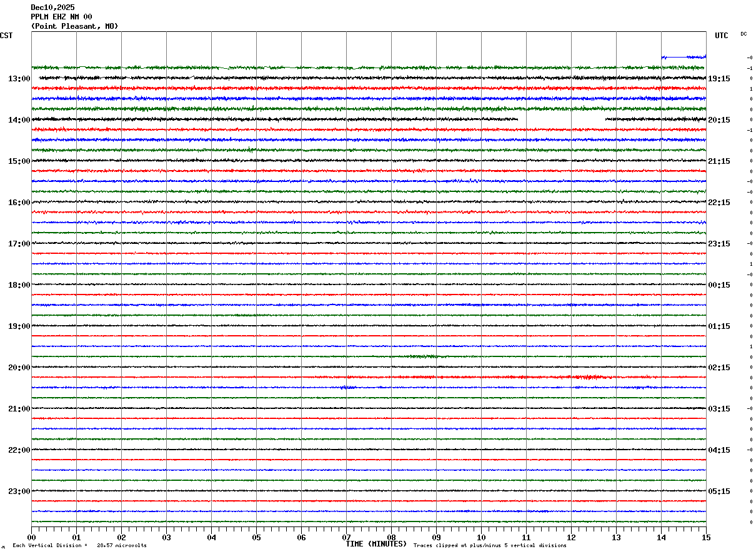
Task: Click the DC offset column header
Action: click(744, 34)
